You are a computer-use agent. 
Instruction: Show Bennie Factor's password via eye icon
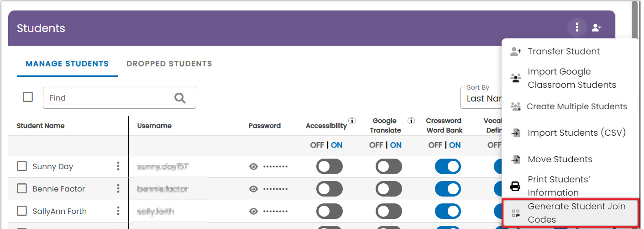click(x=253, y=189)
